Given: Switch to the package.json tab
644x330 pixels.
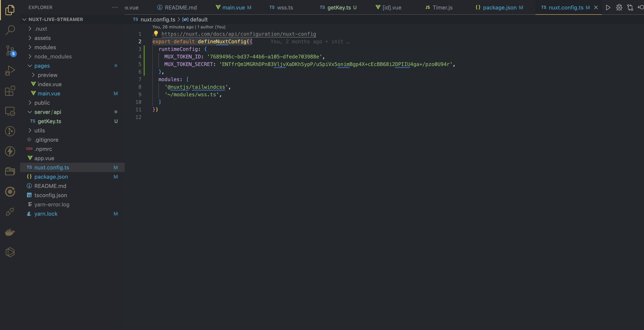Looking at the screenshot, I should click(x=500, y=8).
